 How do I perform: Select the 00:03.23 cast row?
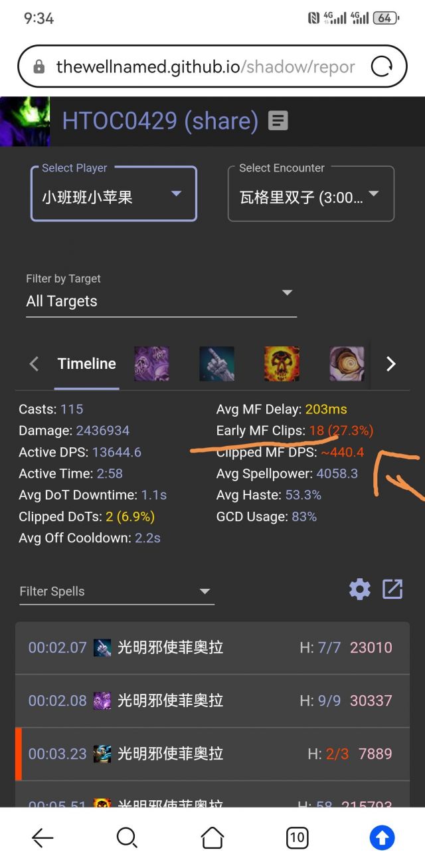212,754
